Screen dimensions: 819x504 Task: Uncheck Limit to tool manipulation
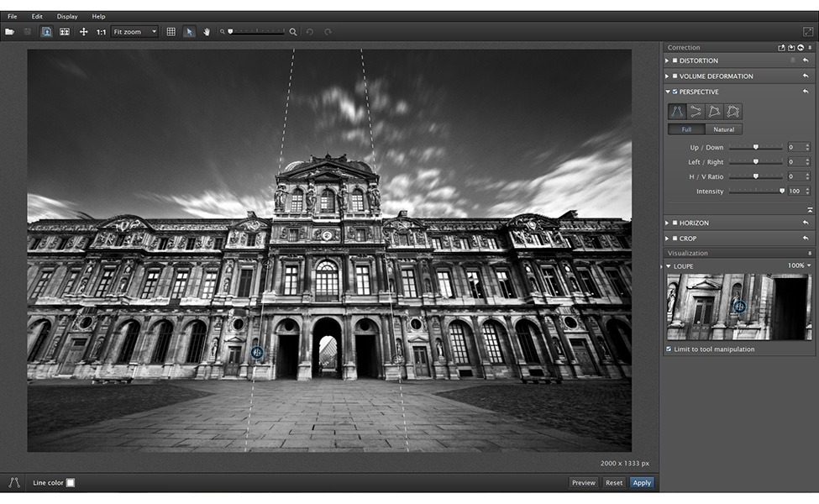point(669,349)
